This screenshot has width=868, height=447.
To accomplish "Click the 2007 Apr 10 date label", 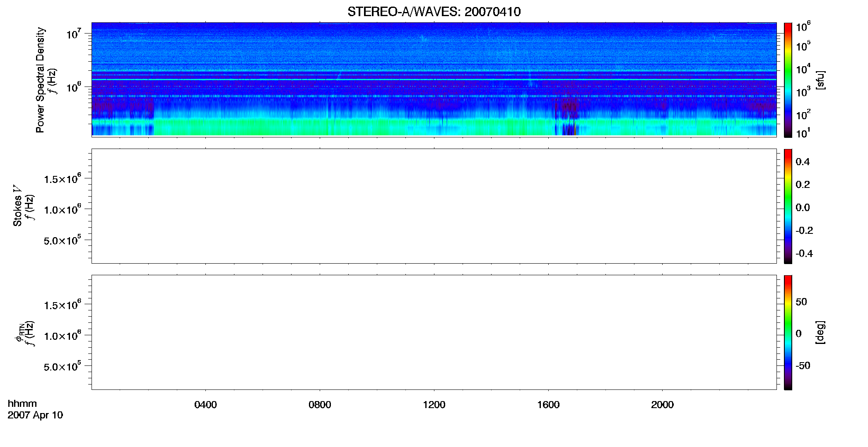I will click(35, 415).
